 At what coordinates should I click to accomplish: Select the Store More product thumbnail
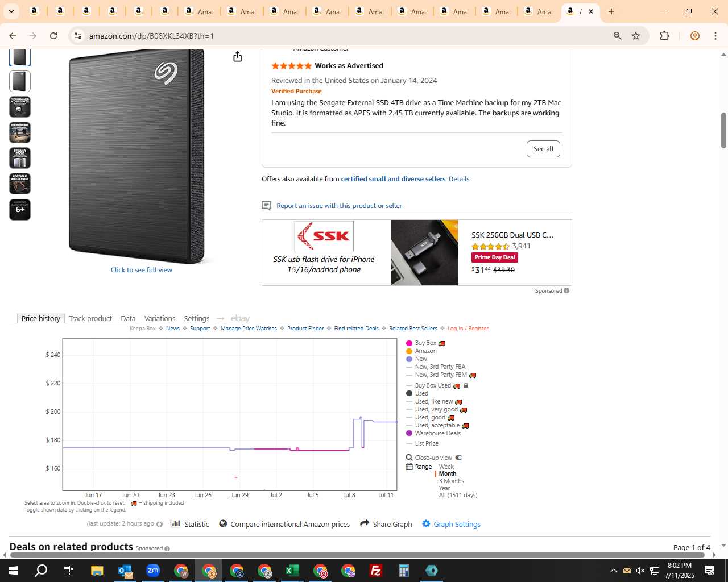pos(20,132)
